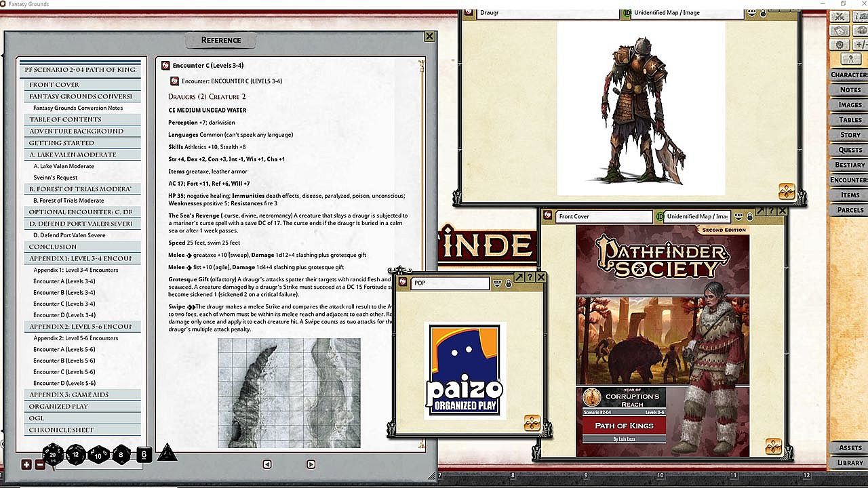
Task: Click the link icon beside Encounter C heading
Action: (x=165, y=66)
